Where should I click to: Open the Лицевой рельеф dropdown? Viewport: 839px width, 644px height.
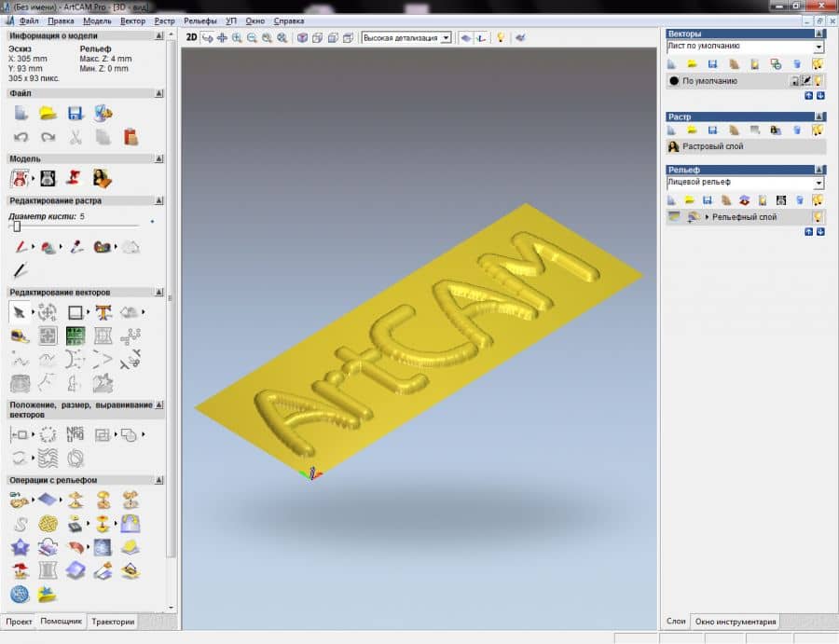818,183
